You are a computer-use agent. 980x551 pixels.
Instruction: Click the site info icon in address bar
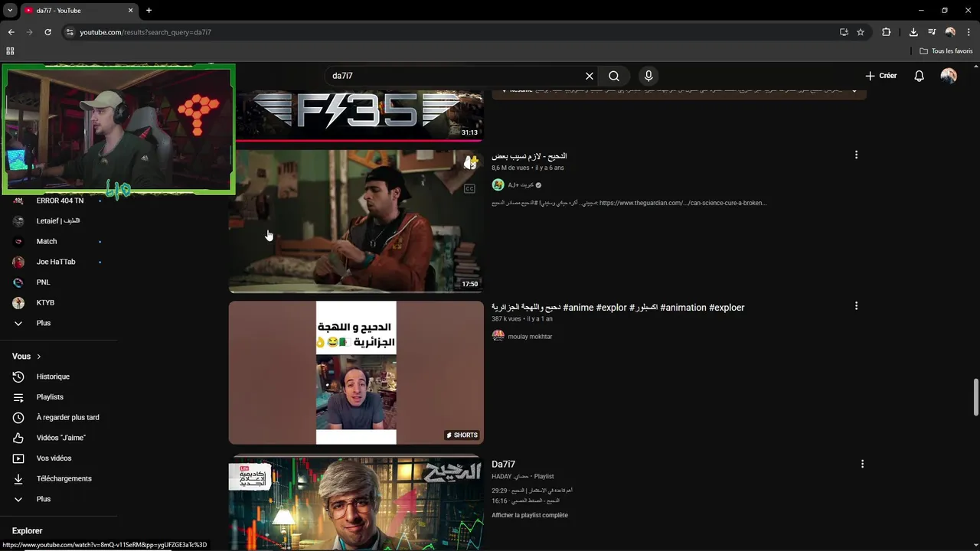point(70,32)
